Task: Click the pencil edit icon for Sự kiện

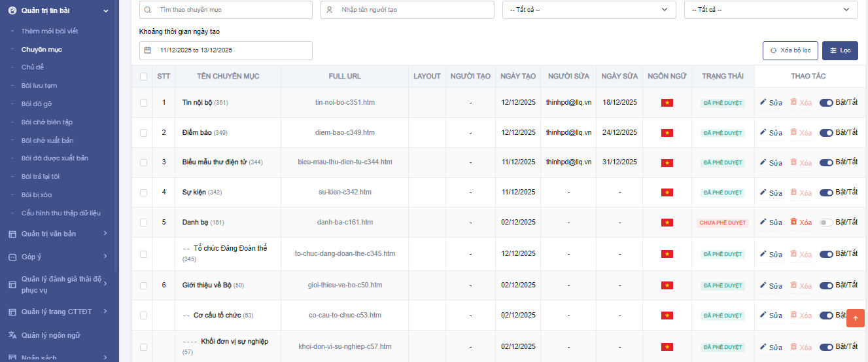Action: [763, 192]
